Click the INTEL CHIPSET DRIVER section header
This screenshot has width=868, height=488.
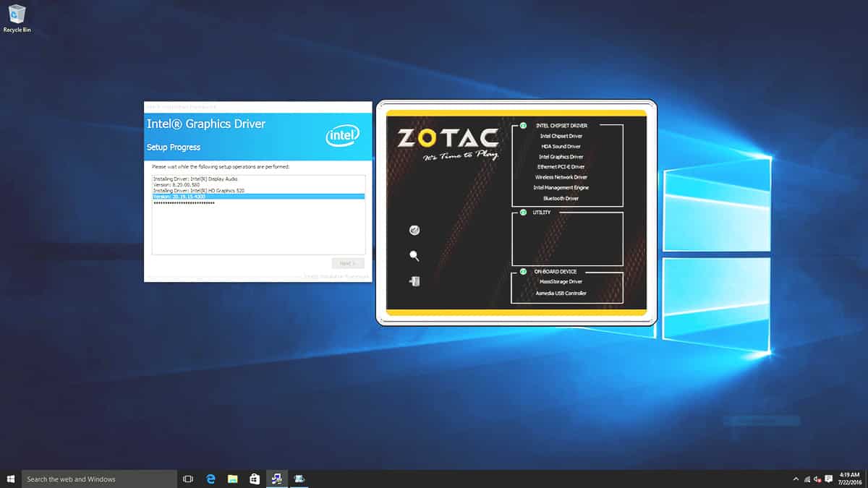(561, 126)
